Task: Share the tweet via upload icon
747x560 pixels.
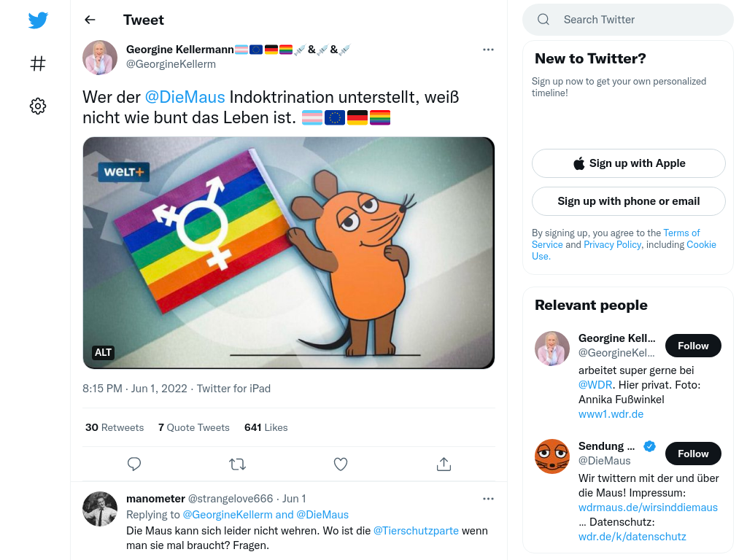Action: click(444, 464)
